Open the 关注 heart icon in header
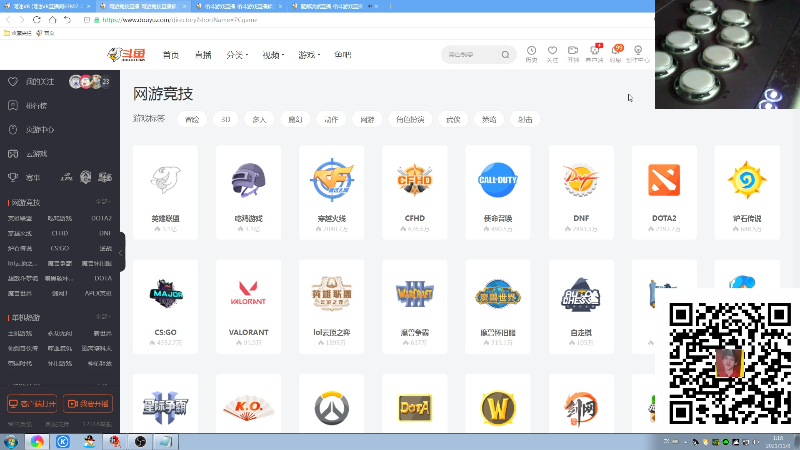 [x=552, y=54]
